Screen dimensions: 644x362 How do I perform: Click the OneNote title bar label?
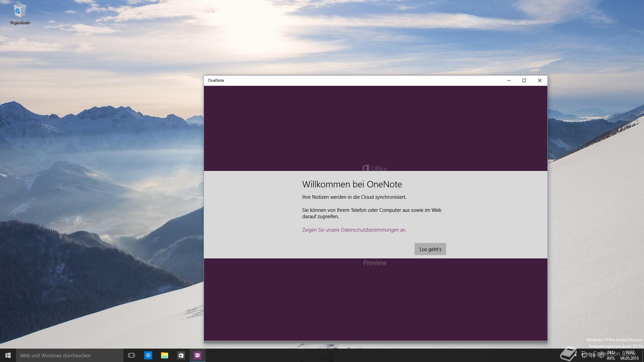tap(216, 80)
